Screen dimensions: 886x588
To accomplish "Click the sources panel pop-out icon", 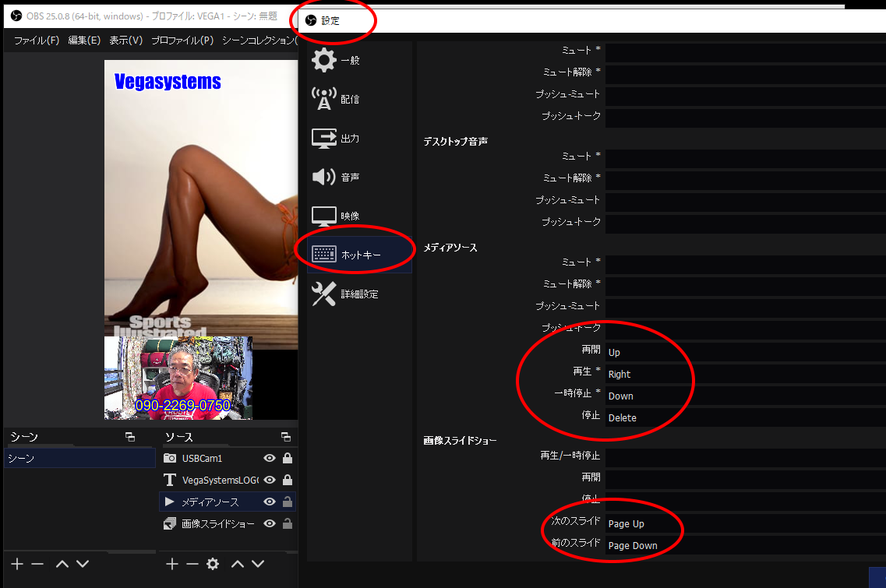I will click(x=286, y=437).
